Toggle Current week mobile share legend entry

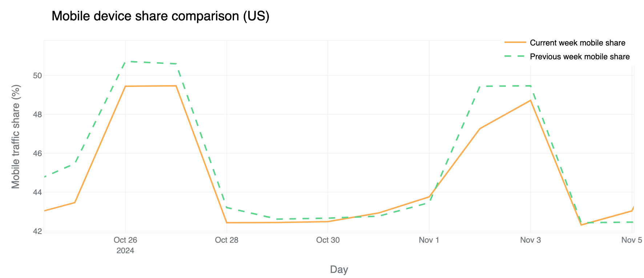tap(577, 43)
